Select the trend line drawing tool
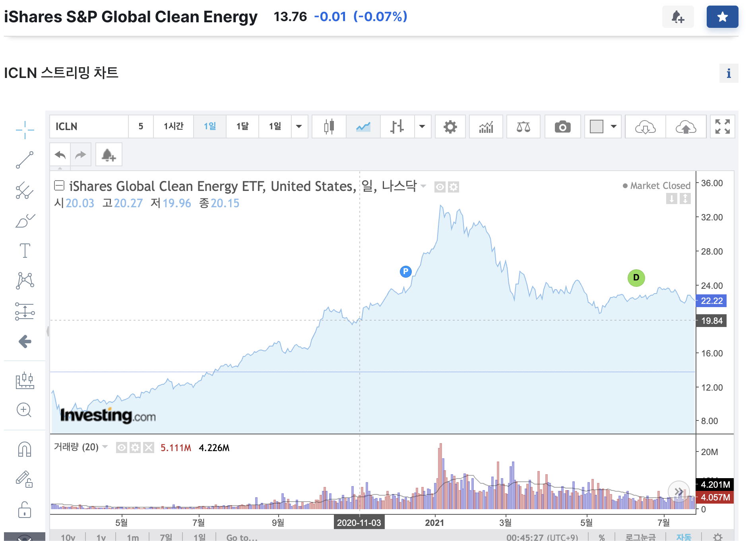This screenshot has width=756, height=541. [x=25, y=160]
